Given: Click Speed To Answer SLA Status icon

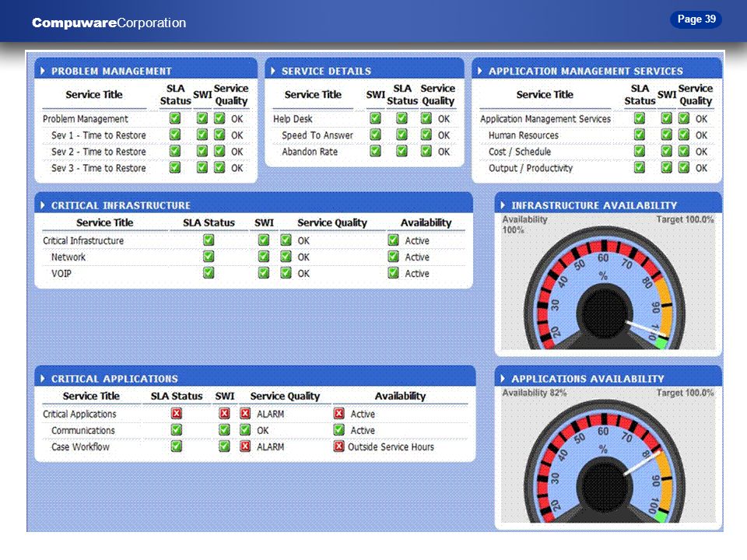Looking at the screenshot, I should point(402,135).
